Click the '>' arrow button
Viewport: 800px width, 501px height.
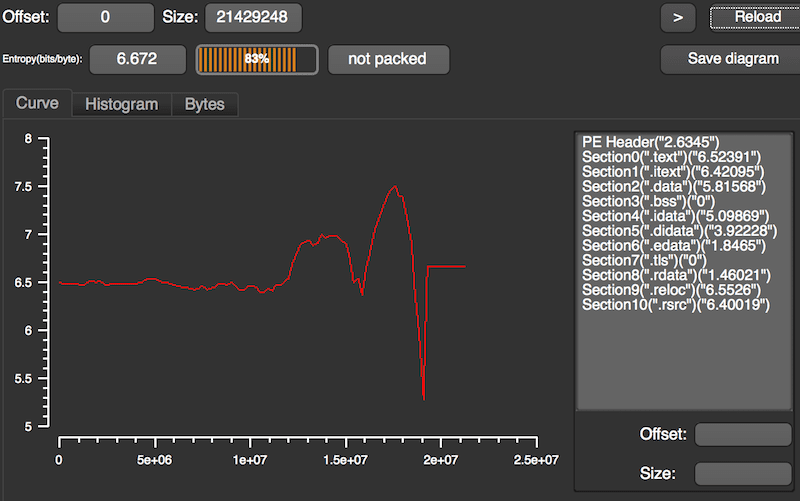678,18
